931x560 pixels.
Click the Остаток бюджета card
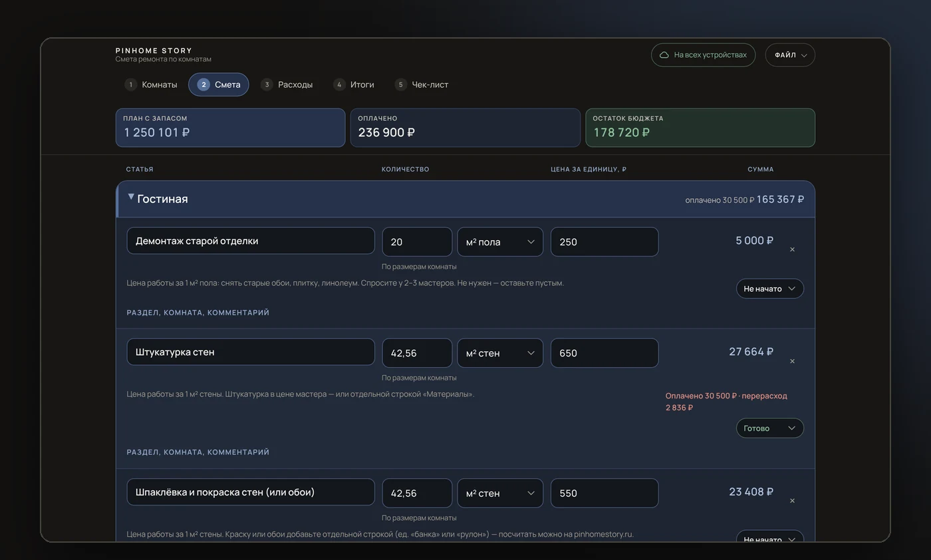tap(700, 128)
